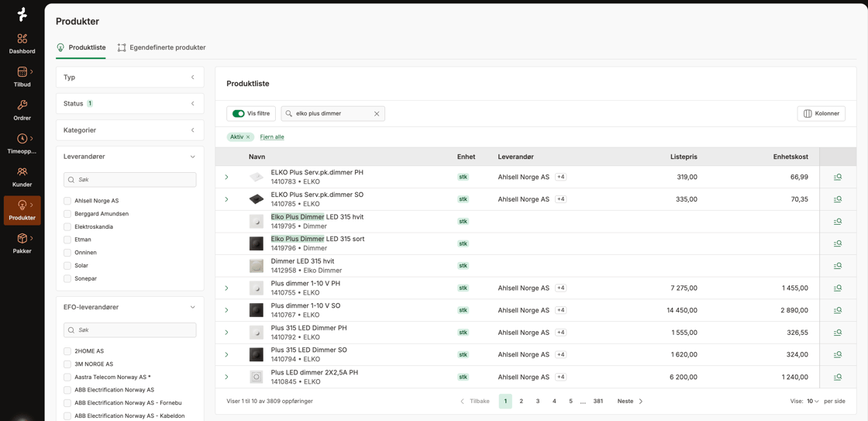Image resolution: width=868 pixels, height=421 pixels.
Task: Click Leverandører search field
Action: click(130, 180)
